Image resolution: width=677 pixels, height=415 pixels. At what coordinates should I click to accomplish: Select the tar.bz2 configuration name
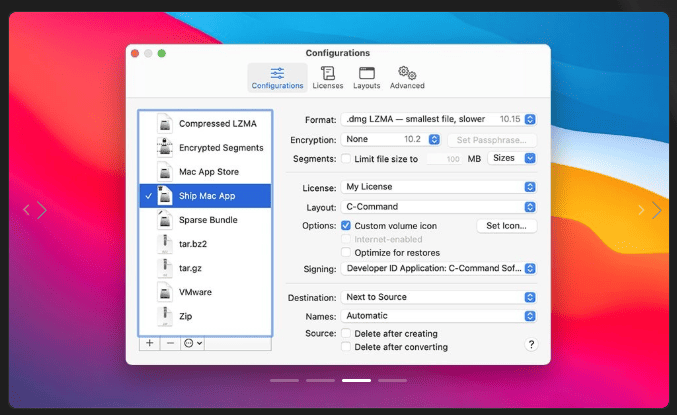193,244
